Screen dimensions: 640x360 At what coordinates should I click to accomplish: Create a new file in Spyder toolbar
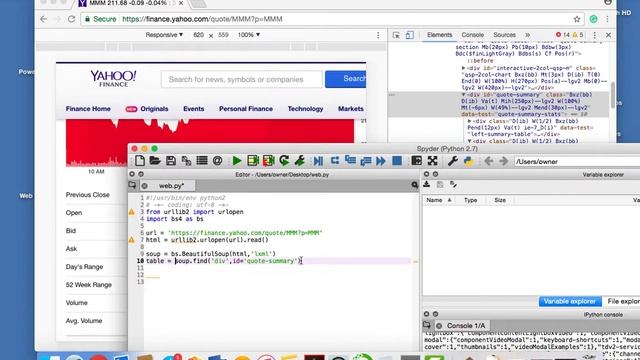click(x=140, y=161)
